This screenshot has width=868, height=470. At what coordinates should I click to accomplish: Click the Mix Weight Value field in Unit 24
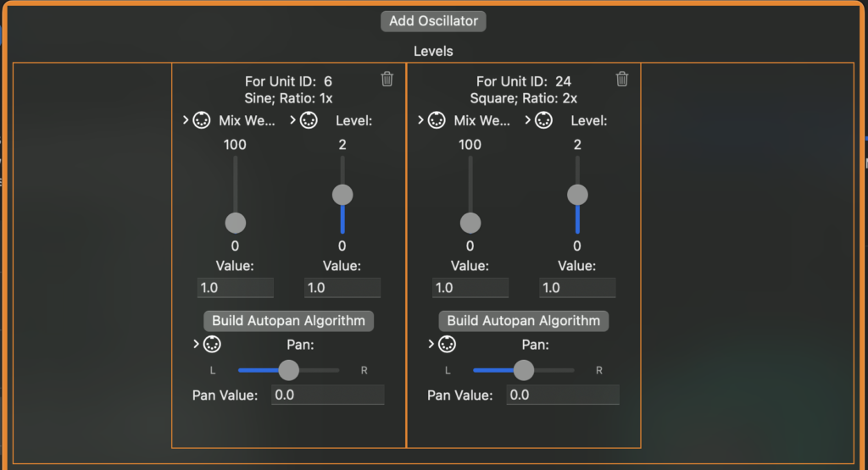pyautogui.click(x=470, y=288)
